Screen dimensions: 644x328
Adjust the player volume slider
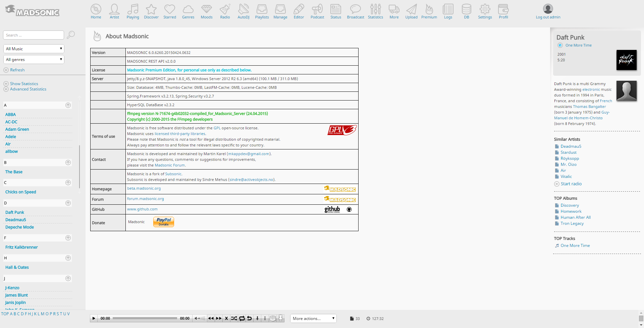pyautogui.click(x=201, y=318)
